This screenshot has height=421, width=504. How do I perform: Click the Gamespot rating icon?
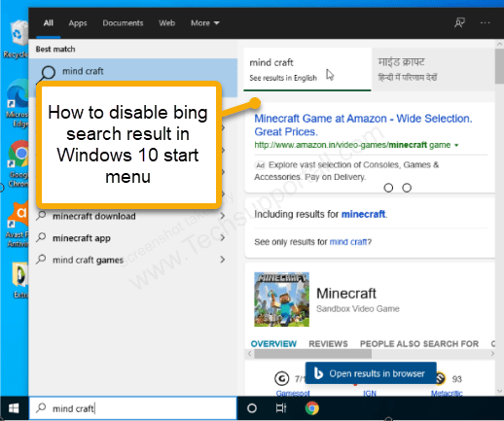click(x=281, y=378)
